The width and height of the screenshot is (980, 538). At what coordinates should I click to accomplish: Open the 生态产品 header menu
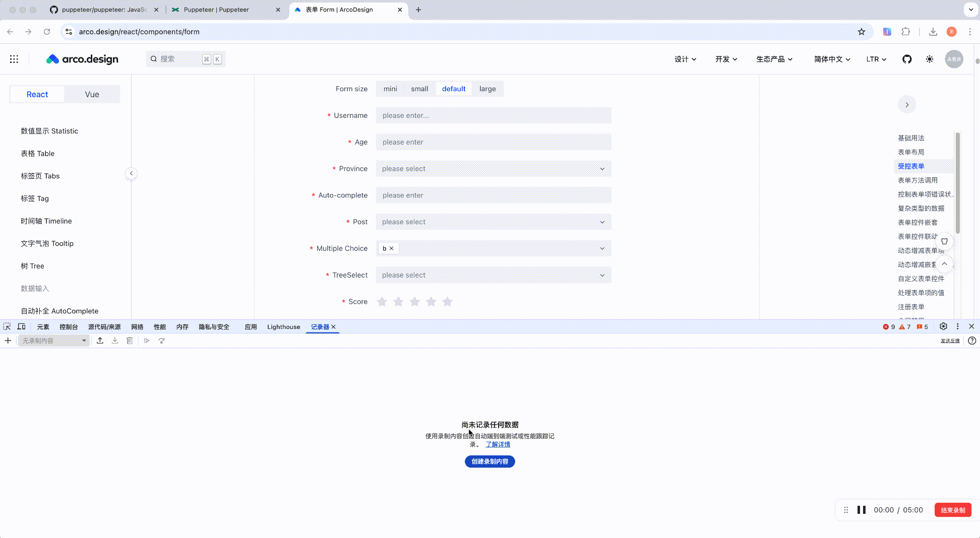(774, 59)
